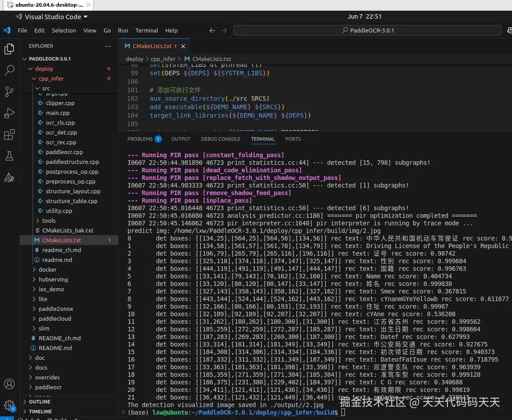Open the Explorer view in activity bar
This screenshot has width=512, height=420.
tap(9, 49)
